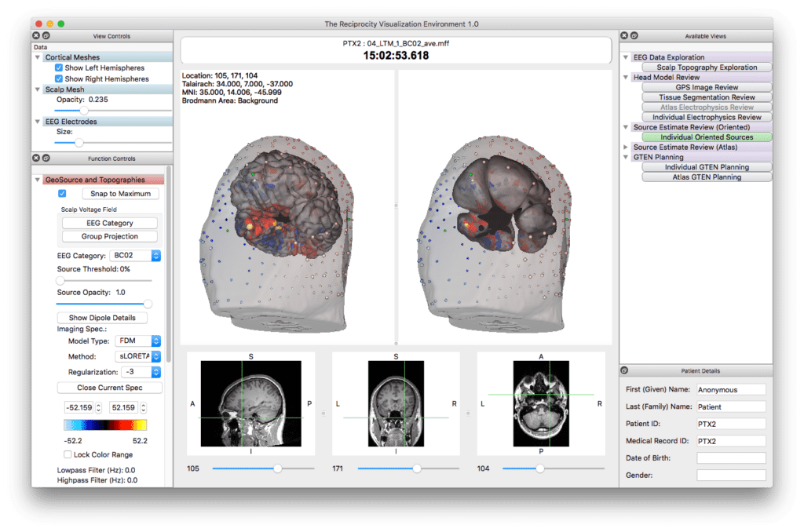Uncheck Show Left Hemispheres
This screenshot has width=804, height=532.
click(x=59, y=68)
